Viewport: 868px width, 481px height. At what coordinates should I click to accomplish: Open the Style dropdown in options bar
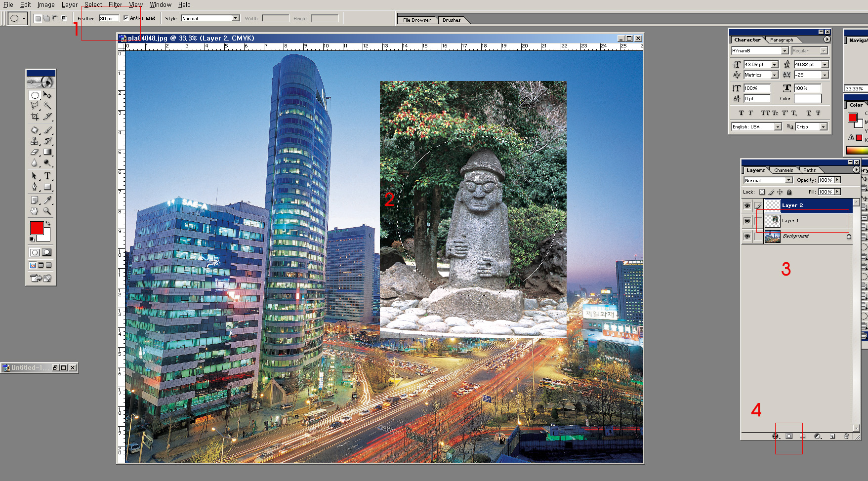pyautogui.click(x=235, y=18)
